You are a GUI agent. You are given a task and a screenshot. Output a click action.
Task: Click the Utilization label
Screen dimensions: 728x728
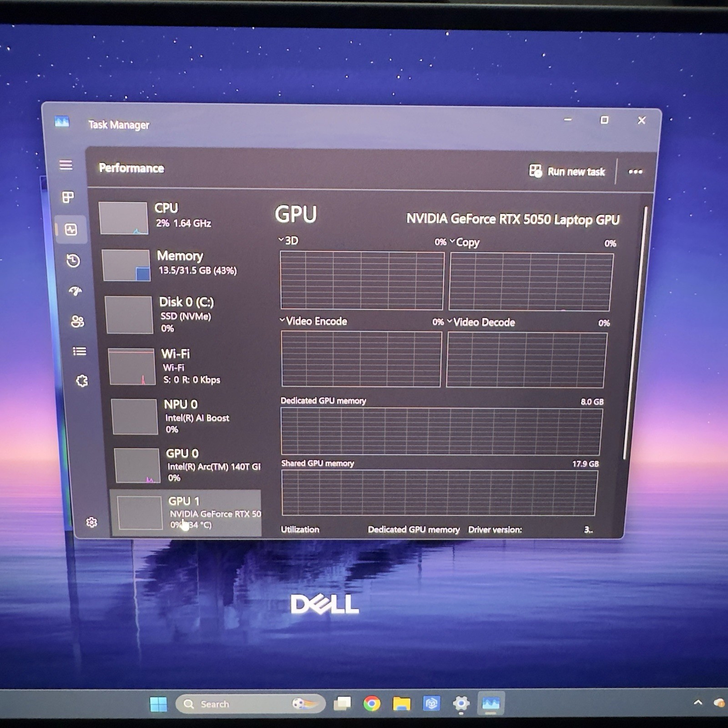click(300, 529)
